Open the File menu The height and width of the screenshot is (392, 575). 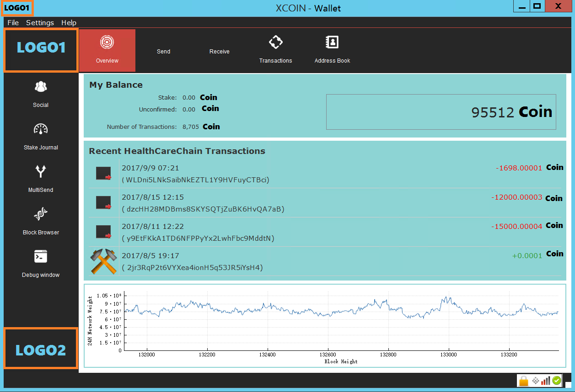13,22
